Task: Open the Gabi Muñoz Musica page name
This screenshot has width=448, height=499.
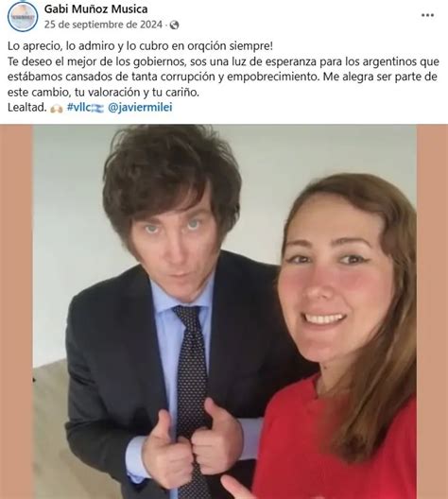Action: coord(95,9)
